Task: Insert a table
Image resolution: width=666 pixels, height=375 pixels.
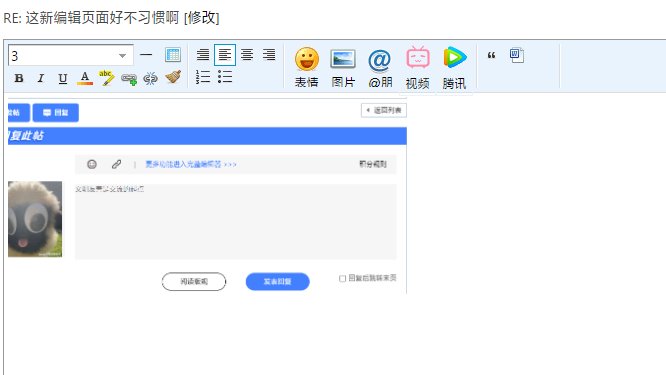Action: click(173, 55)
